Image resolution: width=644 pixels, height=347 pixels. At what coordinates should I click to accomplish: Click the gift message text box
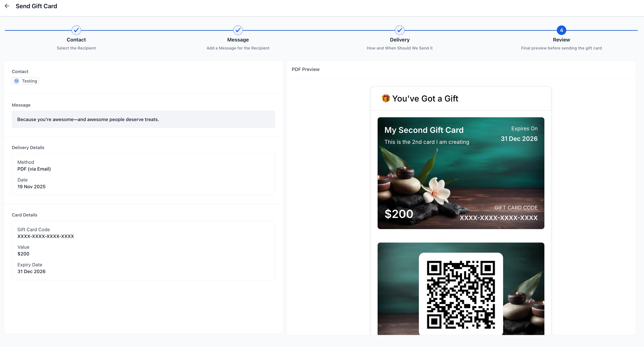point(143,119)
